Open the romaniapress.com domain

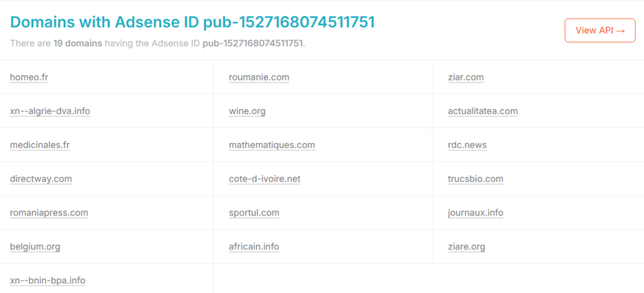click(x=49, y=213)
